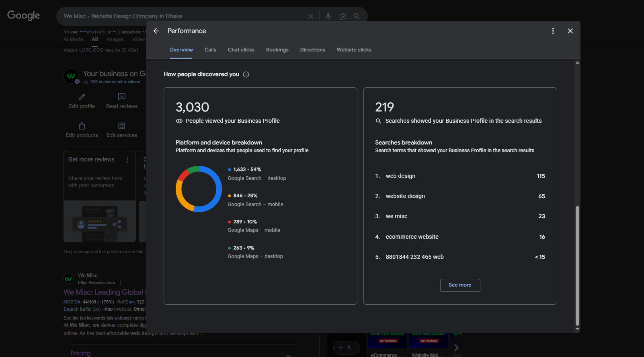Click the Edit profile pencil icon

82,97
